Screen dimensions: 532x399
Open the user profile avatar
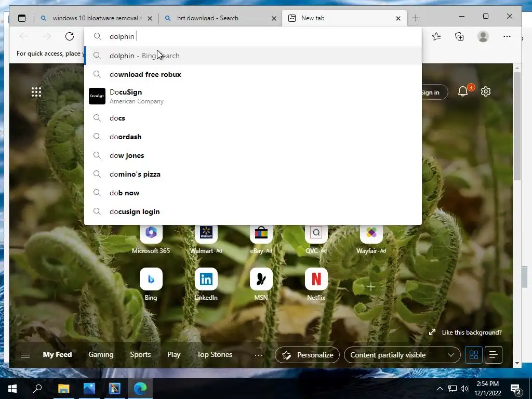pos(483,36)
